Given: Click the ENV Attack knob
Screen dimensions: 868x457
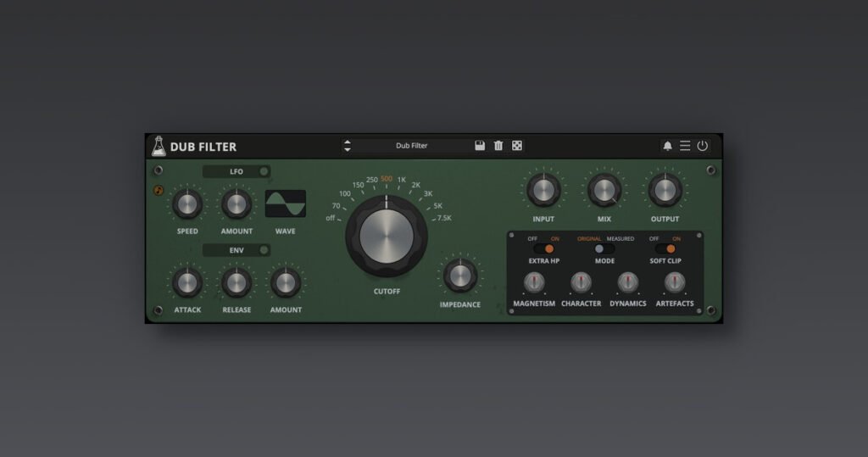Looking at the screenshot, I should pos(187,282).
